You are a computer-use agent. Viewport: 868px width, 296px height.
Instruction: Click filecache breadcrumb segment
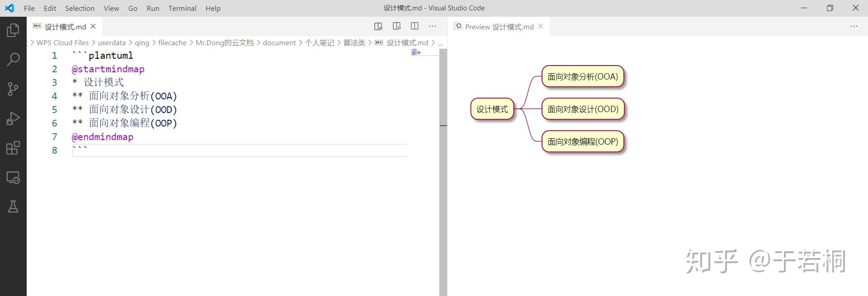coord(172,42)
